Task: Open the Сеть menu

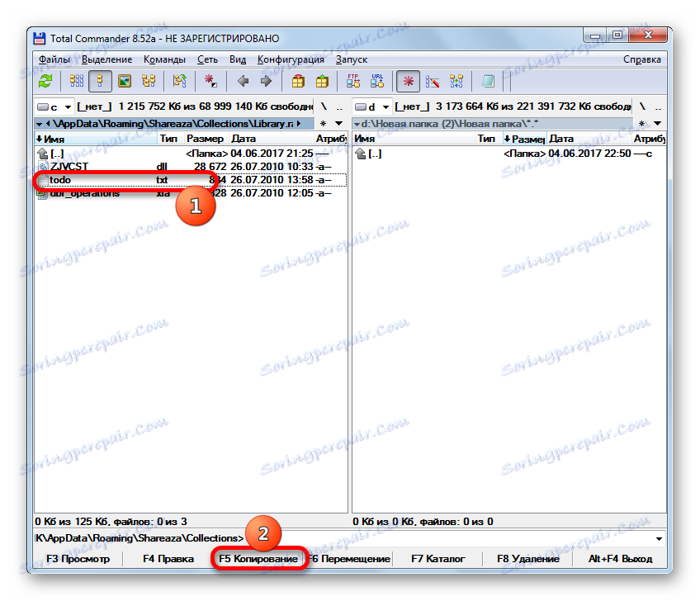Action: click(207, 59)
